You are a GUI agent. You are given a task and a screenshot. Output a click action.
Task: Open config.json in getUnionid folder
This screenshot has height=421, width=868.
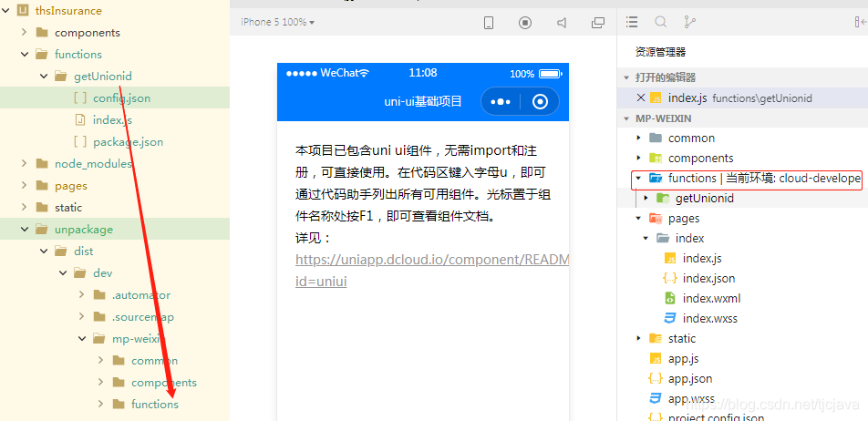(x=122, y=98)
